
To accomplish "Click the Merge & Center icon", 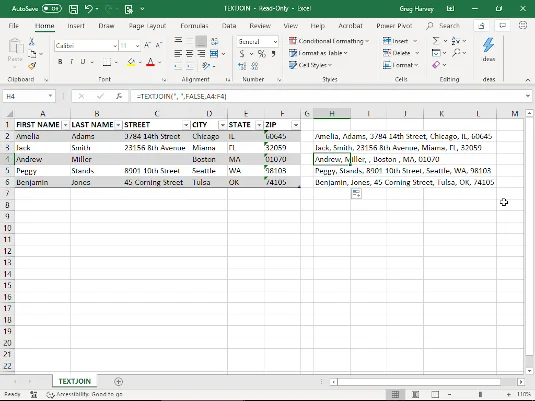I will click(x=214, y=54).
